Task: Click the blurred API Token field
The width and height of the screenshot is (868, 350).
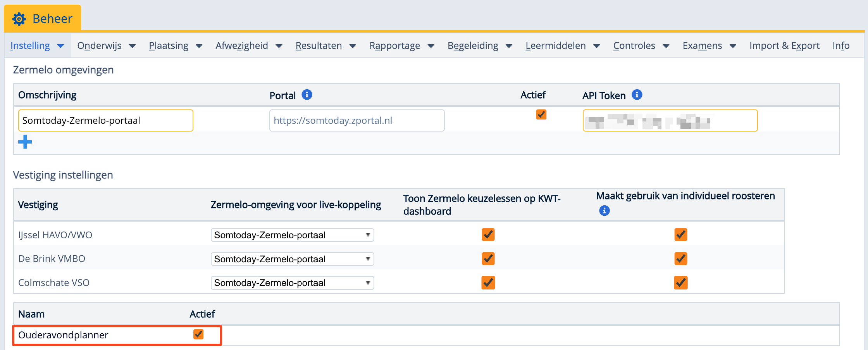Action: [x=670, y=121]
